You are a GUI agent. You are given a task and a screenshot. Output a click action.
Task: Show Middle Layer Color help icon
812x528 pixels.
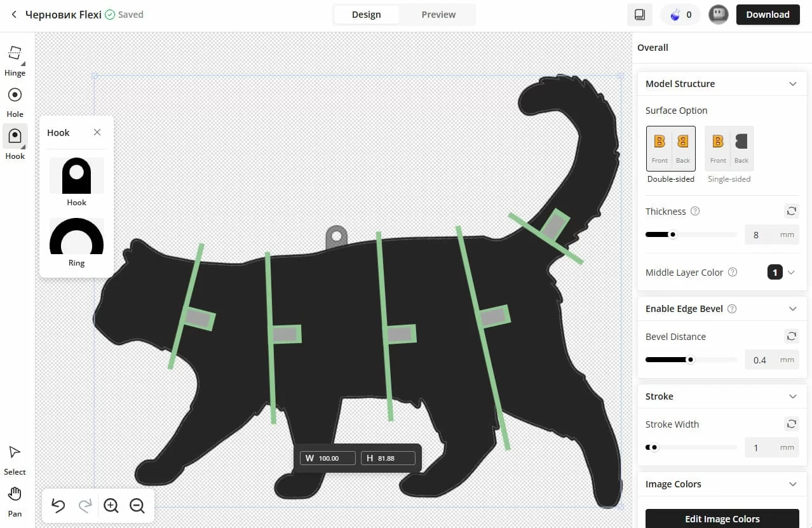[x=733, y=272]
